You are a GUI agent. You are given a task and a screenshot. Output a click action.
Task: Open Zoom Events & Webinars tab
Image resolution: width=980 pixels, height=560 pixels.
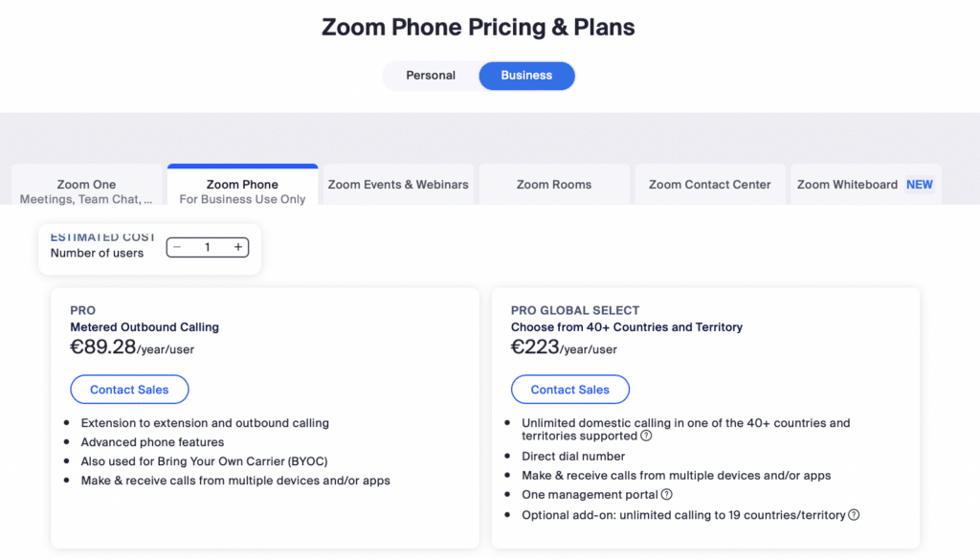[x=398, y=185]
